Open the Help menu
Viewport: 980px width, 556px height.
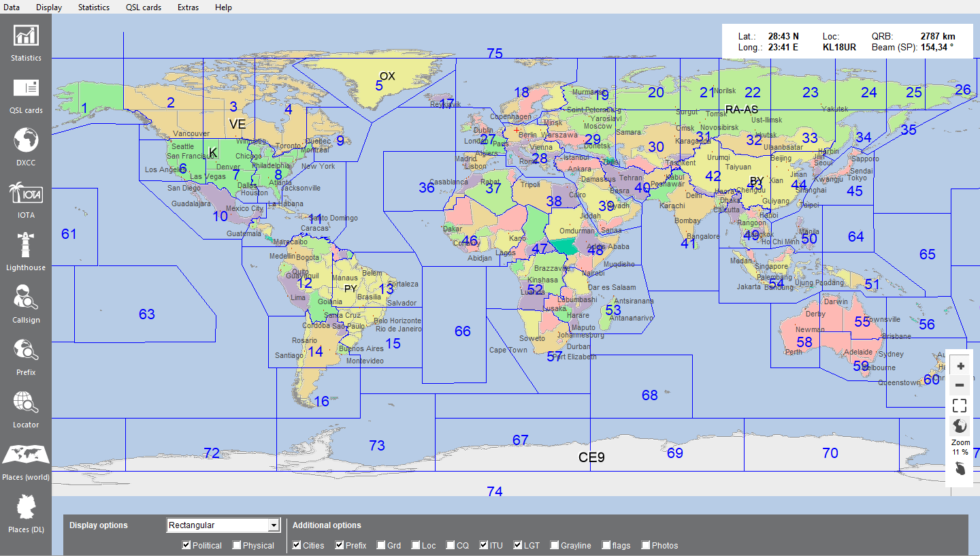pos(223,7)
